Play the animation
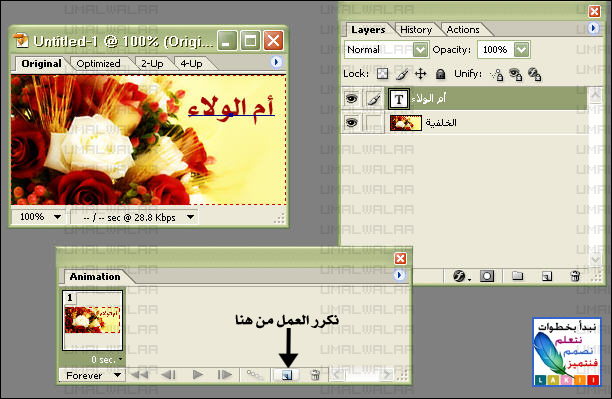Viewport: 612px width, 399px height. coord(198,375)
